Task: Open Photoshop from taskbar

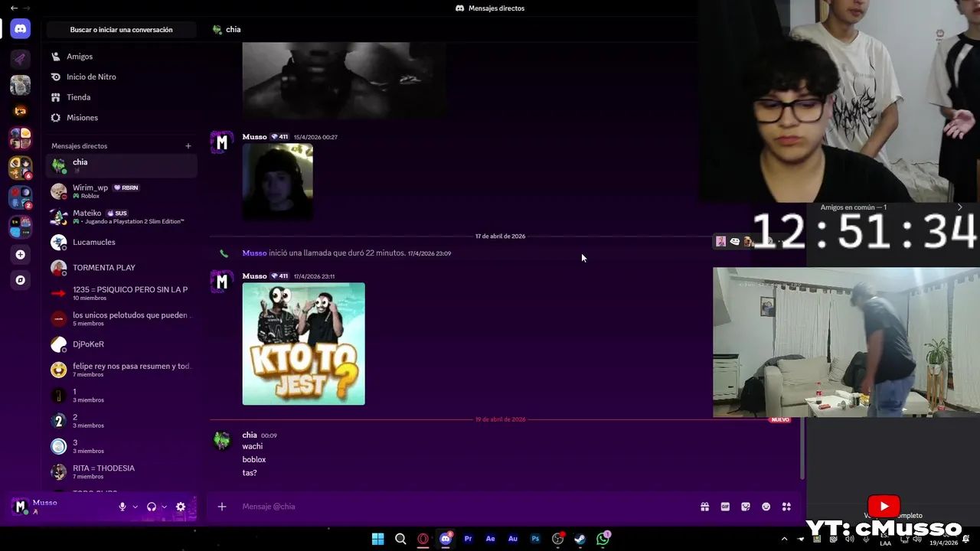Action: [535, 539]
